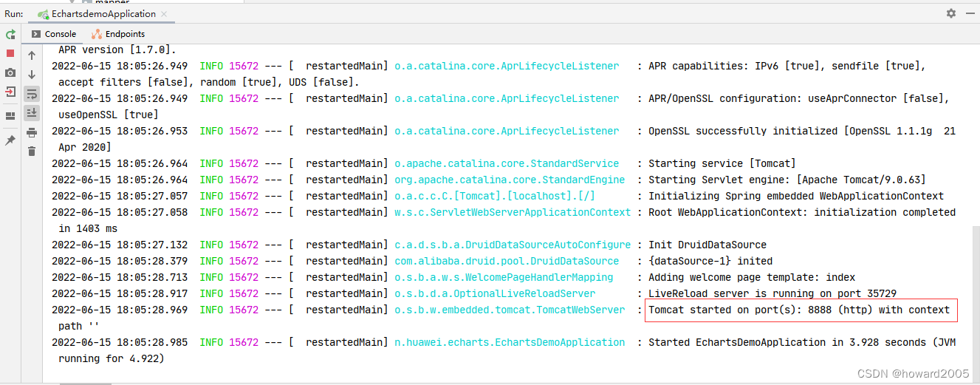Open Run panel settings gear
Image resolution: width=980 pixels, height=385 pixels.
(x=950, y=13)
